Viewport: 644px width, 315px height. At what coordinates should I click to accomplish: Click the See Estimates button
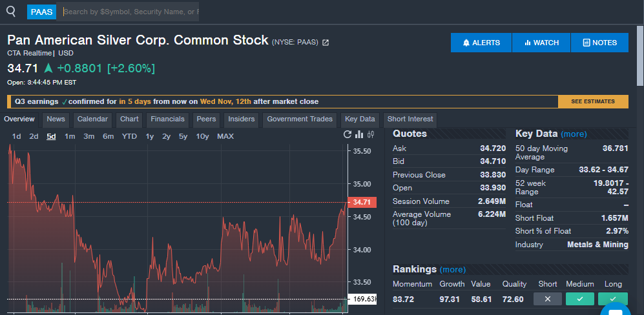[593, 101]
